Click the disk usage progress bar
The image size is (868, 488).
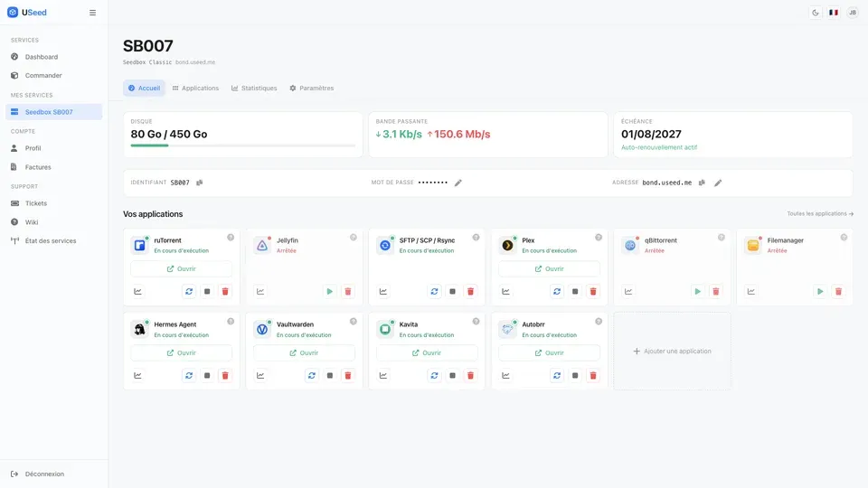point(243,145)
